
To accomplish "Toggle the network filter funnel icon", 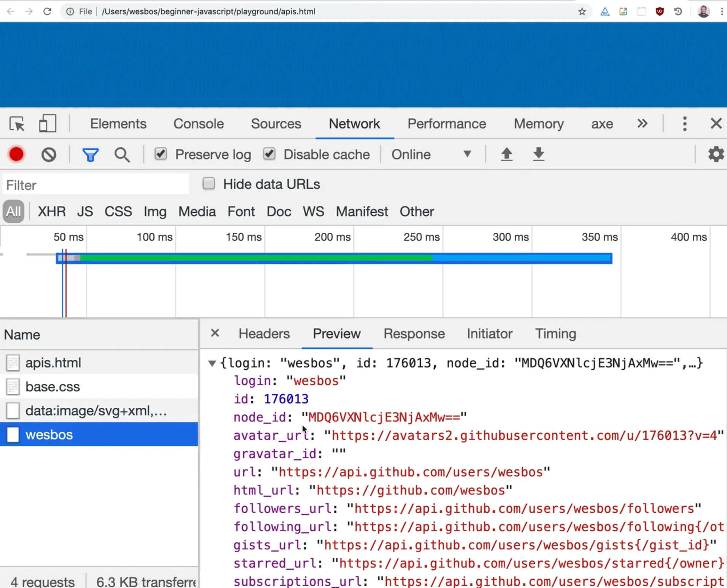I will pos(90,155).
